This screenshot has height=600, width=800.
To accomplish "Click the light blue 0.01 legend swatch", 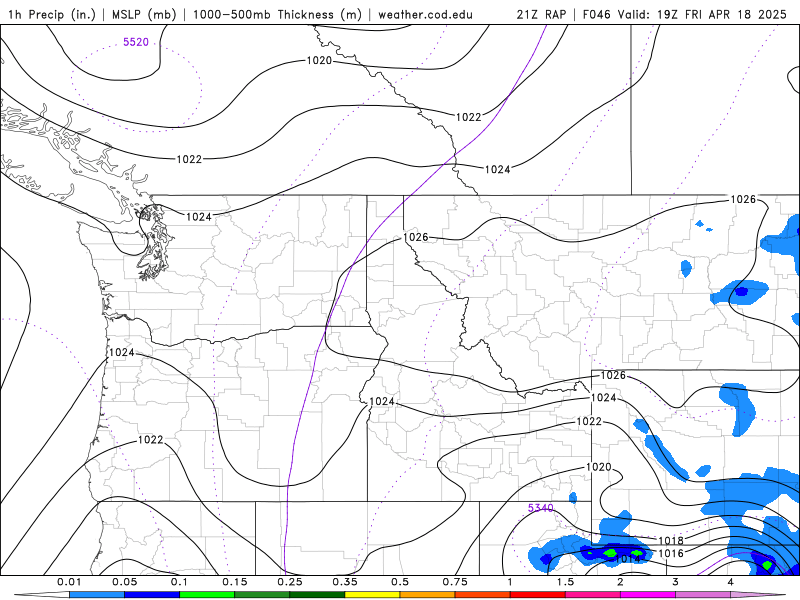I will pos(96,595).
